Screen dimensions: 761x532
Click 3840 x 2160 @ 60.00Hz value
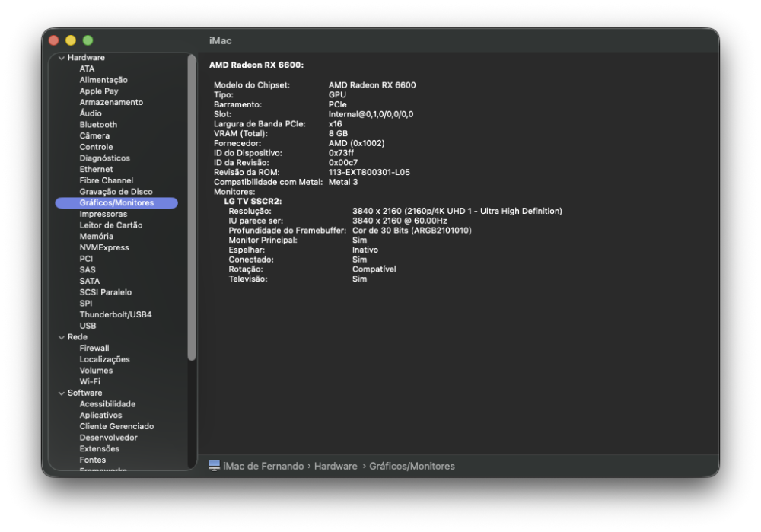[400, 221]
